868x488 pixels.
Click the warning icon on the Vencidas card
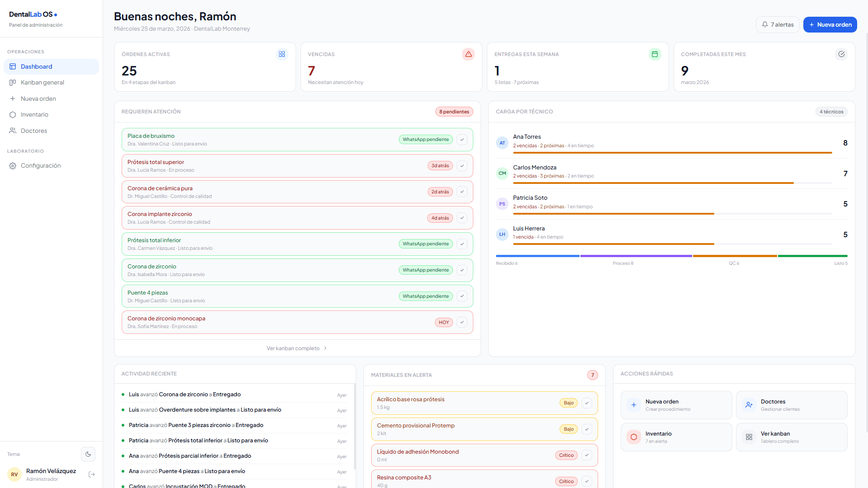point(468,54)
